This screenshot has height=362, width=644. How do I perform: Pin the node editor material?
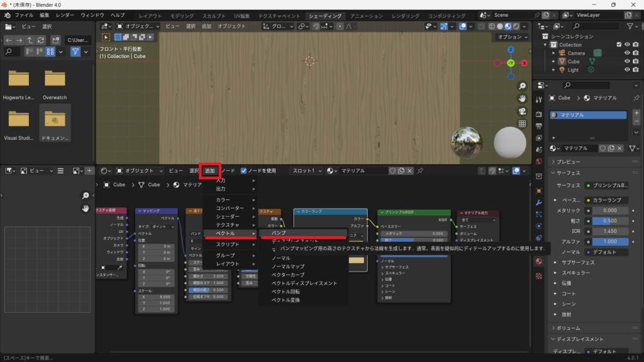coord(420,171)
